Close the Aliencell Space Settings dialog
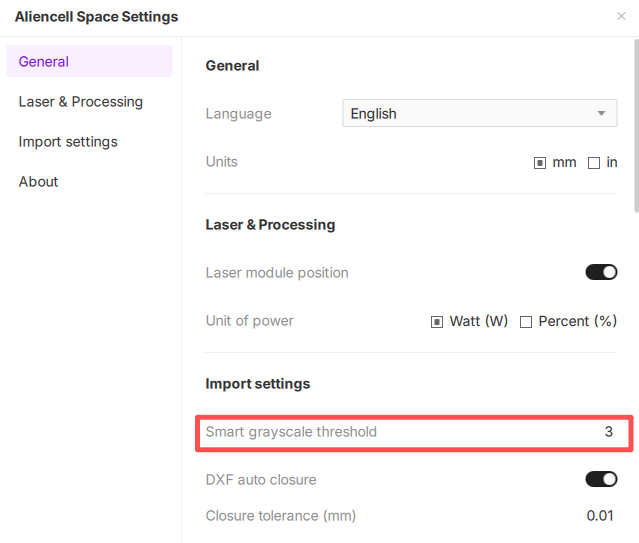The height and width of the screenshot is (543, 639). point(622,17)
